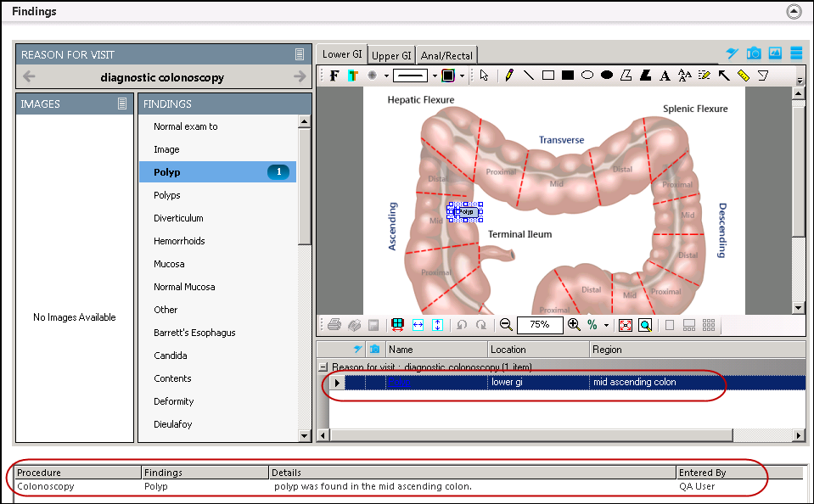The width and height of the screenshot is (814, 504).
Task: Expand the Polyp row arrow indicator
Action: click(337, 383)
